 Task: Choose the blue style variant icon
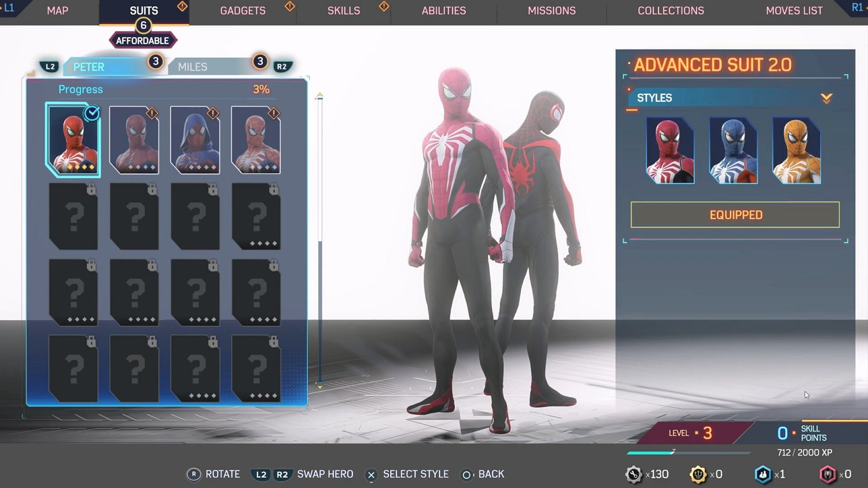coord(733,150)
